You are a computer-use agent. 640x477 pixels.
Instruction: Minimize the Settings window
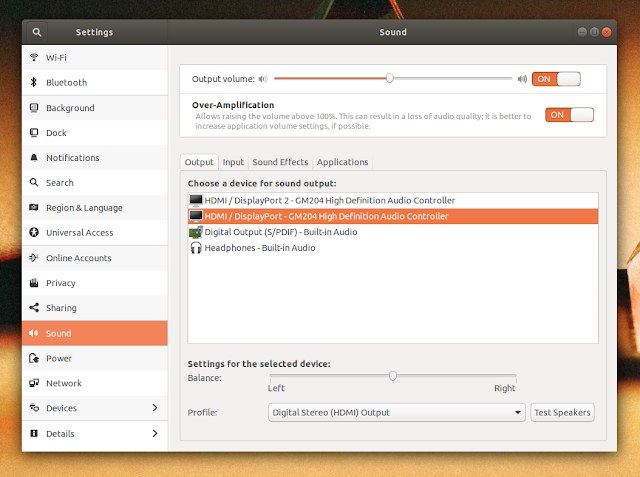[x=582, y=32]
